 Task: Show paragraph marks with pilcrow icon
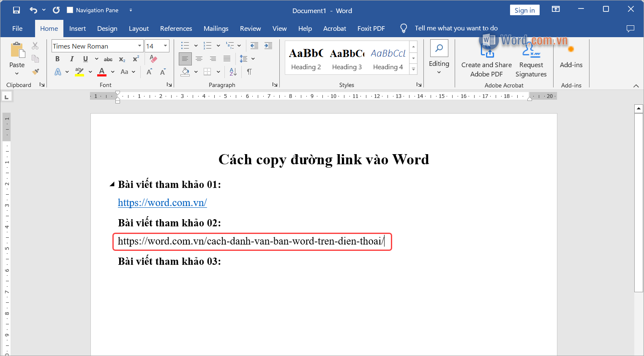249,72
